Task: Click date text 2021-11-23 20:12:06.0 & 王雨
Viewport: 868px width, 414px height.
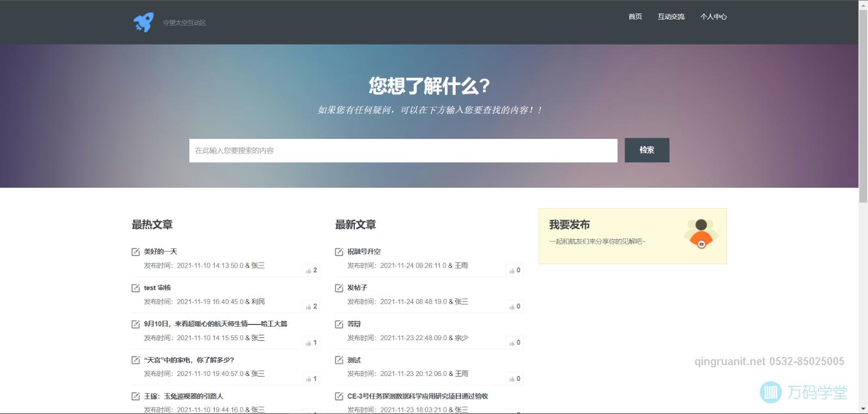Action: (424, 374)
